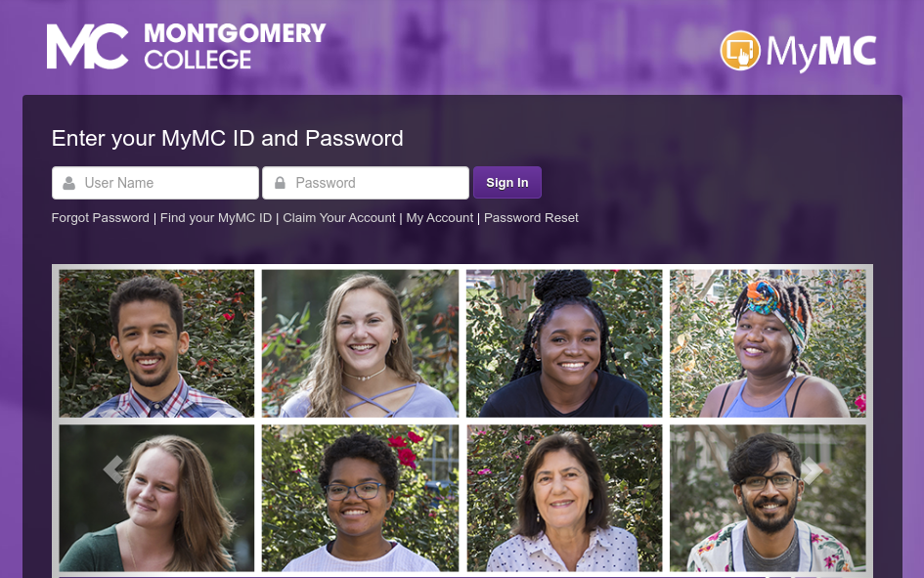The height and width of the screenshot is (578, 924).
Task: Advance photos with right carousel arrow
Action: click(x=812, y=469)
